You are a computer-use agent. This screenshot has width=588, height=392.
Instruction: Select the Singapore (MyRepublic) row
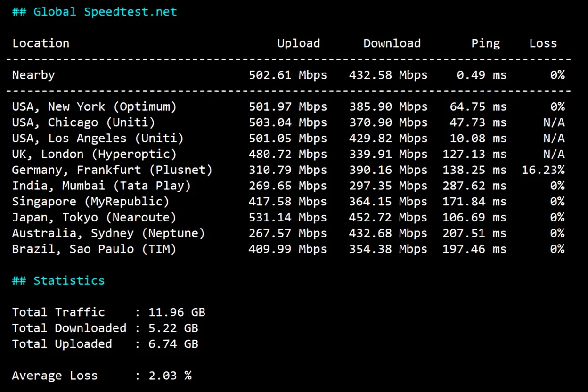click(x=90, y=201)
